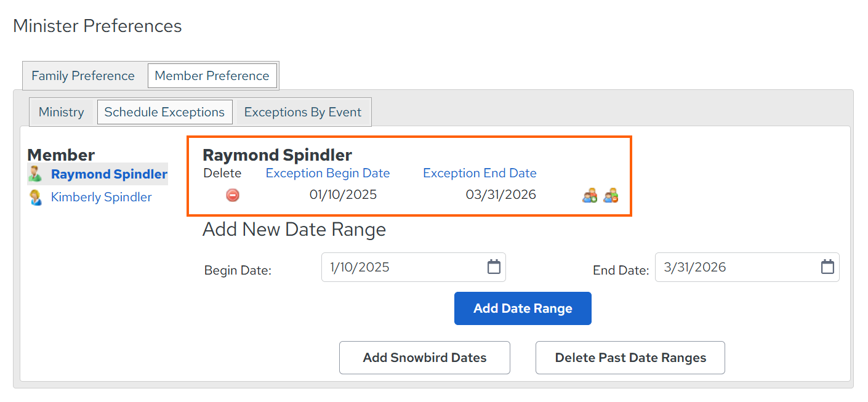This screenshot has width=868, height=402.
Task: Sort by Exception End Date header
Action: (480, 173)
